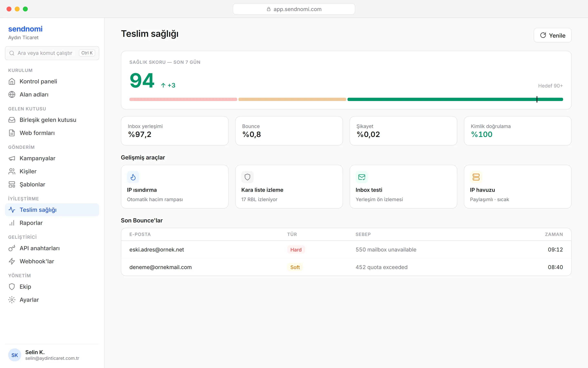Click the Birleşik gelen kutusu inbox icon
588x368 pixels.
12,120
